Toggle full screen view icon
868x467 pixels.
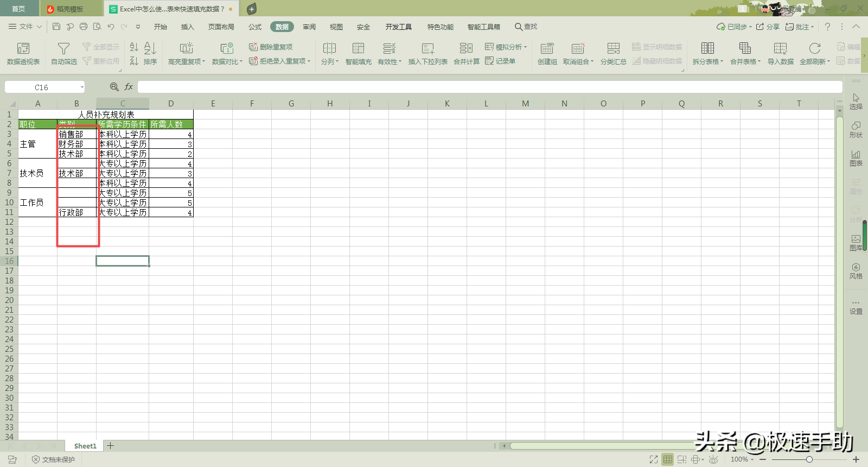click(x=654, y=459)
